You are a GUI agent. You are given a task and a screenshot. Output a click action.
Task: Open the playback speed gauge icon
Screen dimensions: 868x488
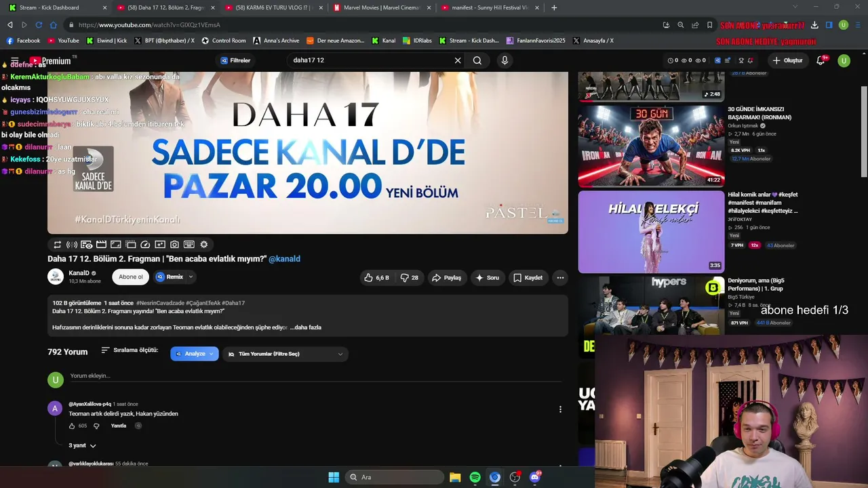tap(145, 245)
